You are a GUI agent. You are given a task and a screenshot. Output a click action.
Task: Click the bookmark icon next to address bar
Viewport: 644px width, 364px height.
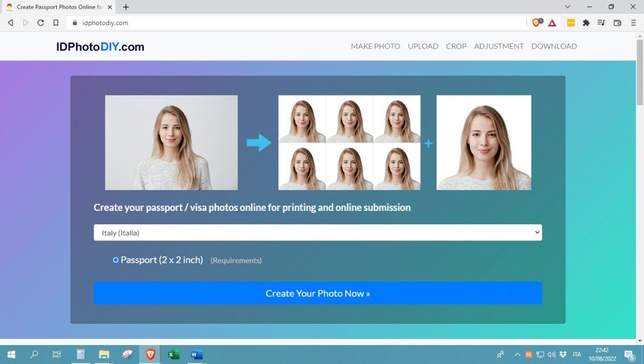click(x=57, y=22)
